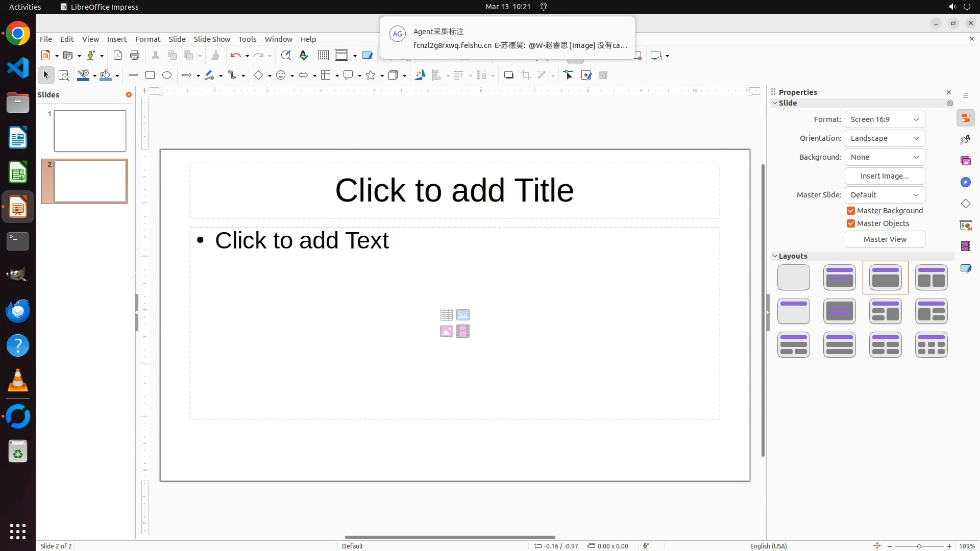Click the Insert Image... button

tap(885, 176)
